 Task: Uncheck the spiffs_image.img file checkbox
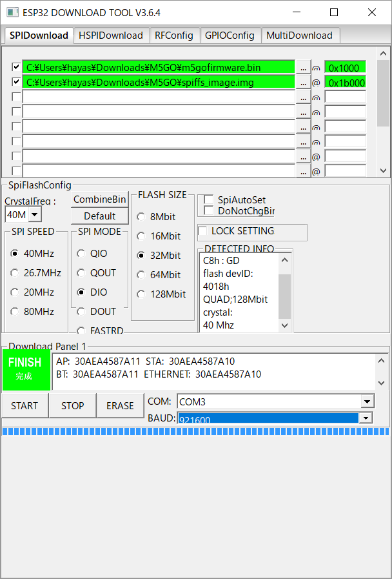[x=16, y=81]
